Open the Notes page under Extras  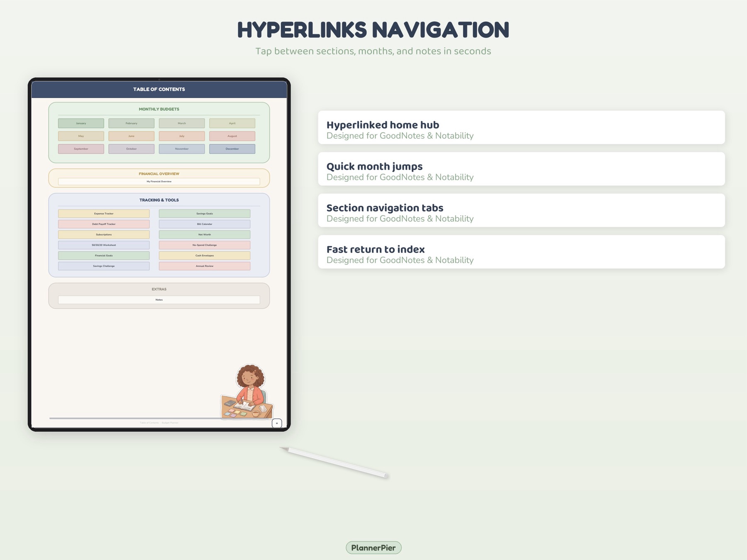159,299
